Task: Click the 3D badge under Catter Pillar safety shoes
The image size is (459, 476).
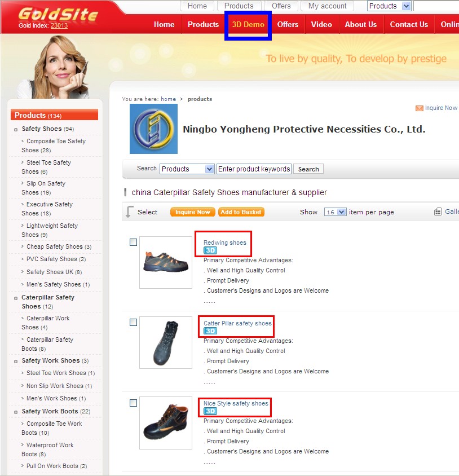Action: coord(210,331)
